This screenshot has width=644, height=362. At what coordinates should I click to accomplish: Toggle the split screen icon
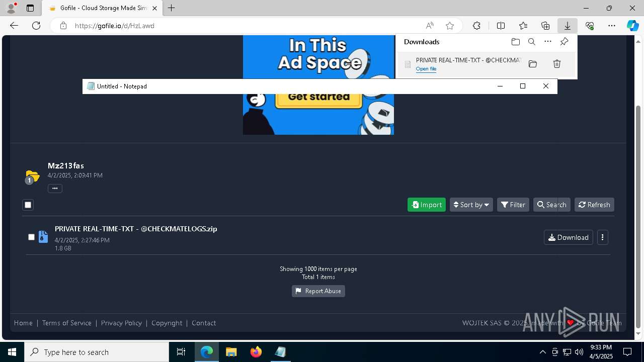coord(501,26)
